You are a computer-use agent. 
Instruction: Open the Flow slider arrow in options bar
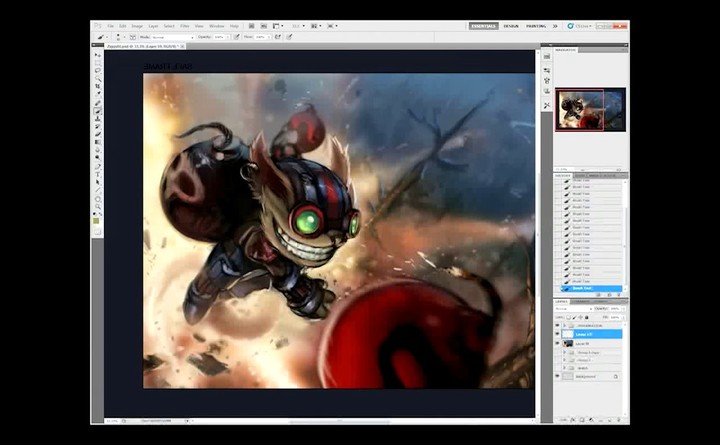point(269,37)
